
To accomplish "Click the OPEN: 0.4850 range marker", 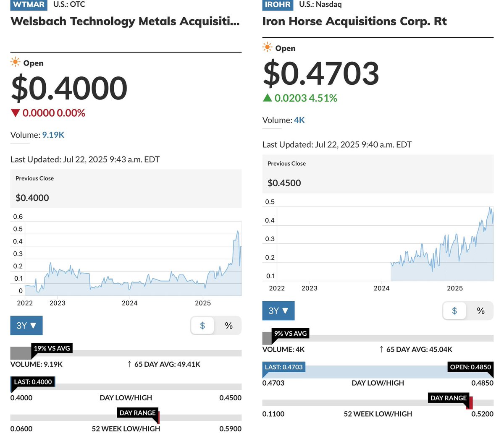I will click(470, 367).
